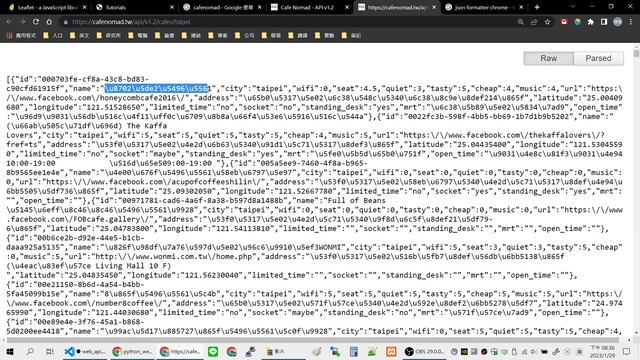View site info via the lock icon

(65, 22)
